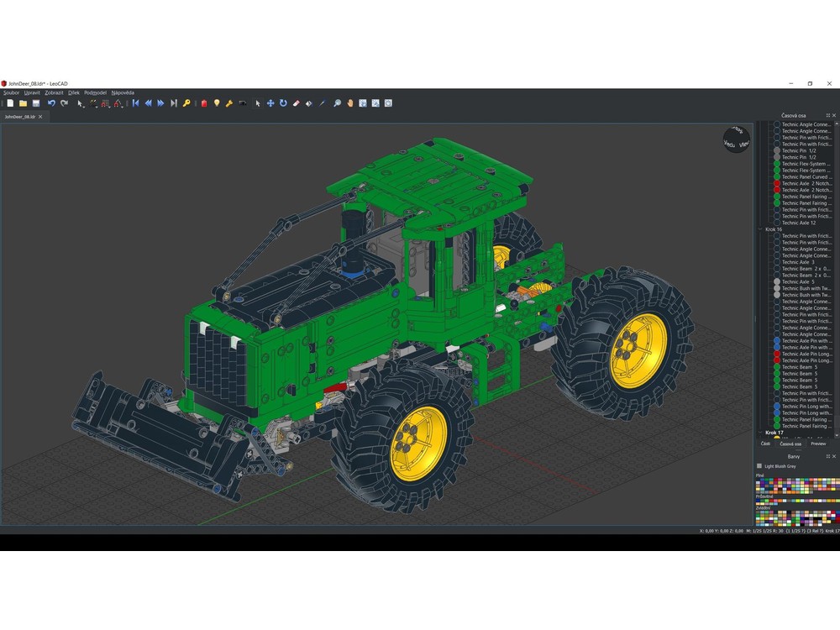This screenshot has width=840, height=630.
Task: Collapse the Krok 17 step group
Action: click(761, 432)
